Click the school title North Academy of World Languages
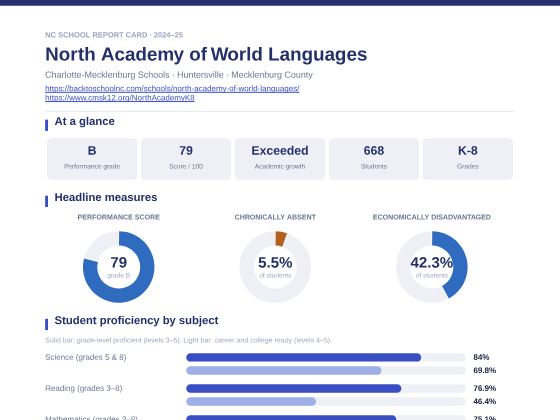The image size is (560, 420). click(x=206, y=54)
